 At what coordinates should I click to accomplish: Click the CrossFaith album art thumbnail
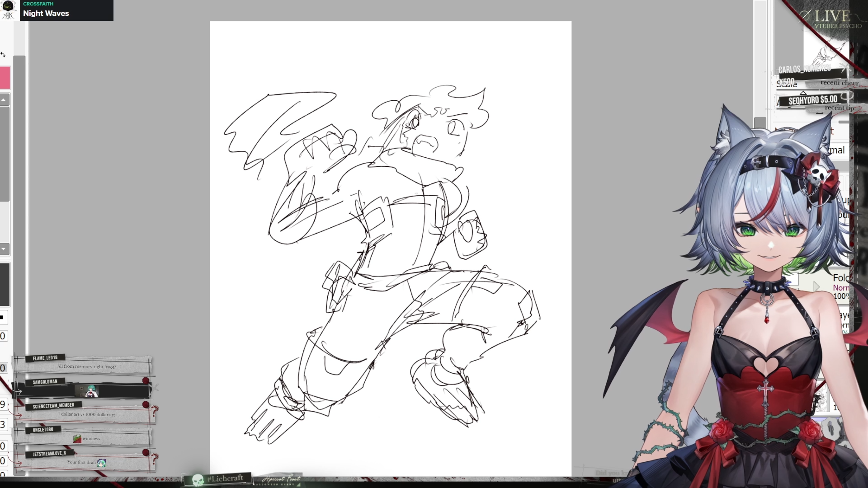click(x=9, y=10)
